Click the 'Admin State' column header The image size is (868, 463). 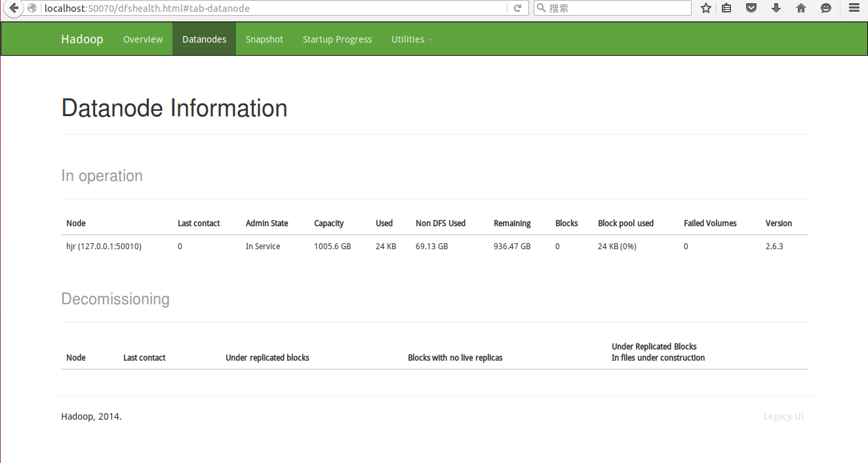click(267, 224)
